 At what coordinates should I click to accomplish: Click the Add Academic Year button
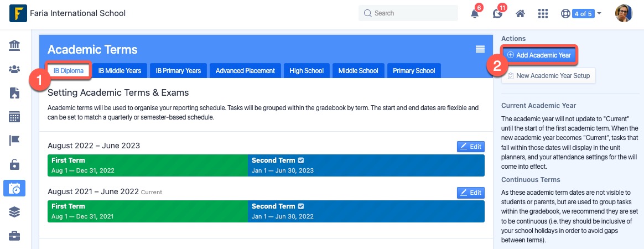[x=539, y=55]
